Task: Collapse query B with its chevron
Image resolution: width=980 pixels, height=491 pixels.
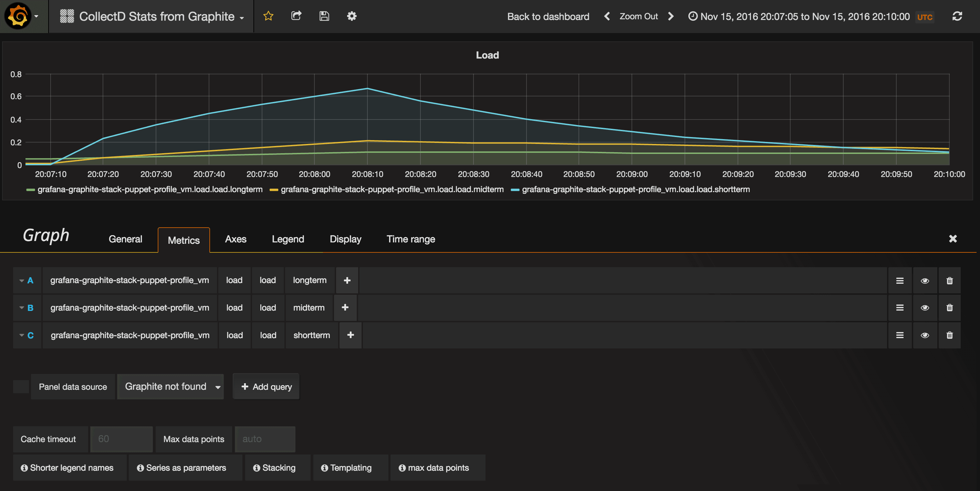Action: click(22, 308)
